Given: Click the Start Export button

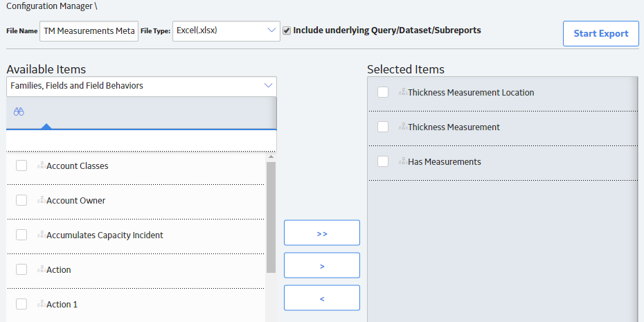Looking at the screenshot, I should tap(601, 34).
